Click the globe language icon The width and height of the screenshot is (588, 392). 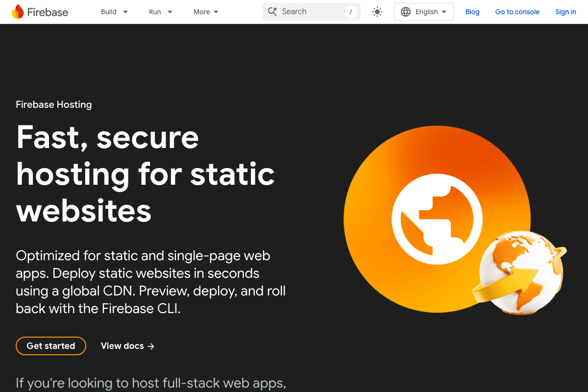406,12
